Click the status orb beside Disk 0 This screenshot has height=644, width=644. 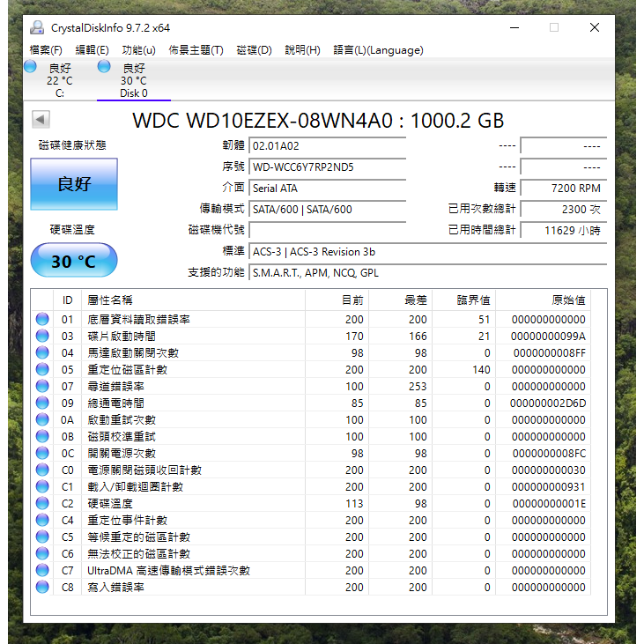[104, 67]
